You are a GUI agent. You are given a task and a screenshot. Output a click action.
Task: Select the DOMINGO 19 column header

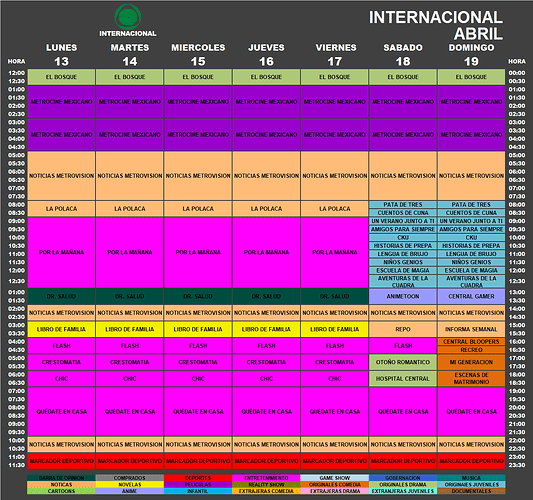coord(471,54)
